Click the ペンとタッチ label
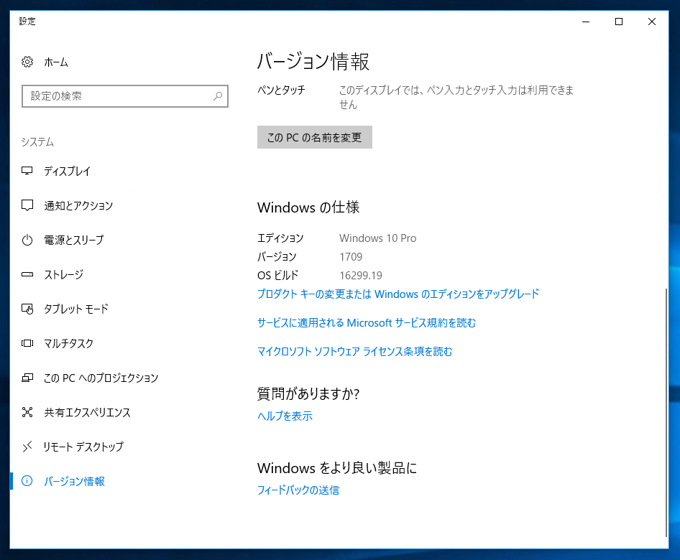 (281, 90)
